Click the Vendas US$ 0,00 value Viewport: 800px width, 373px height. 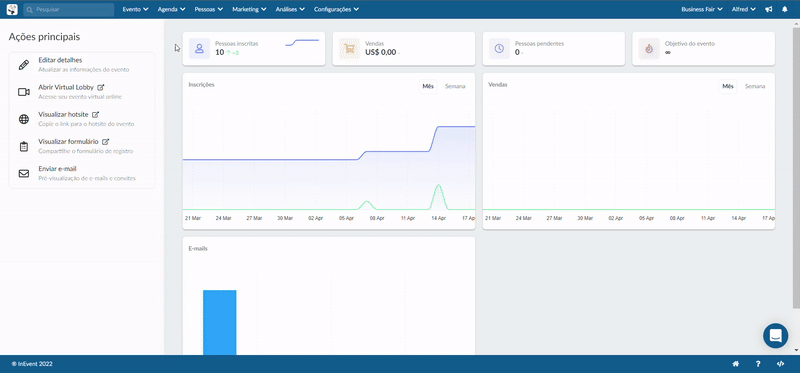[381, 52]
